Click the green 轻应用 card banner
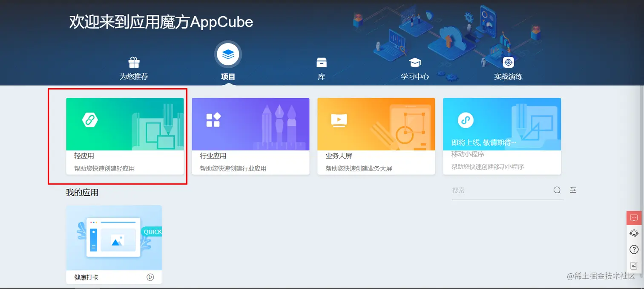 [125, 124]
